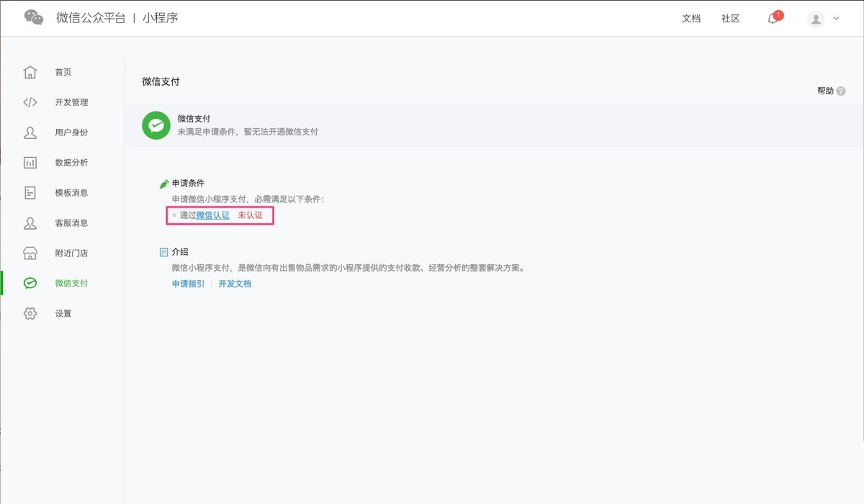Click the user avatar icon
864x504 pixels.
click(x=816, y=19)
